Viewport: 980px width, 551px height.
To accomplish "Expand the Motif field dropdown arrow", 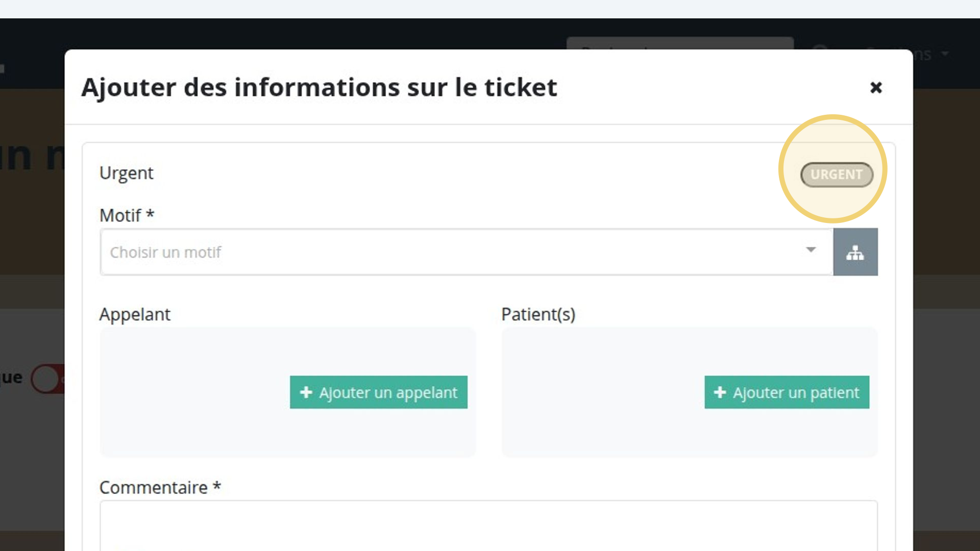I will (x=811, y=250).
